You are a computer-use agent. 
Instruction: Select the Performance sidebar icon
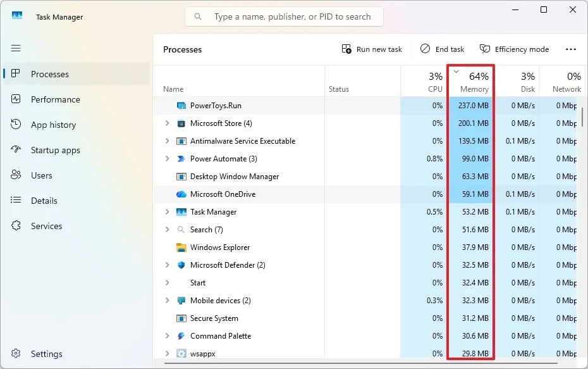(16, 99)
